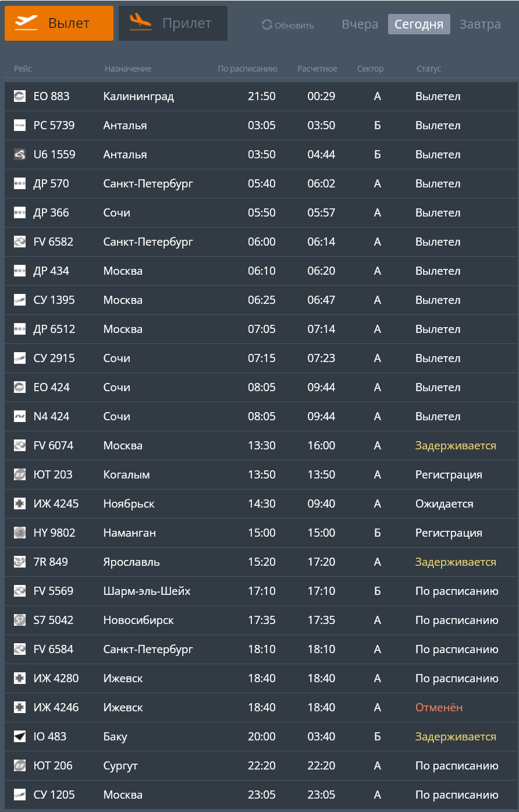
Task: Click the airline logo beside flight EO 883
Action: (20, 96)
